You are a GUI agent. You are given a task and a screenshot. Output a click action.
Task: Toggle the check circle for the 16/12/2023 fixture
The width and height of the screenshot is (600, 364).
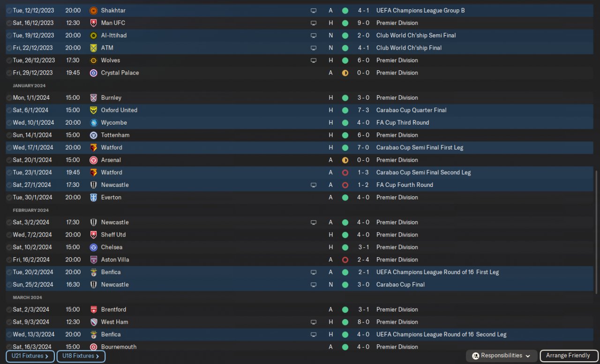[9, 23]
